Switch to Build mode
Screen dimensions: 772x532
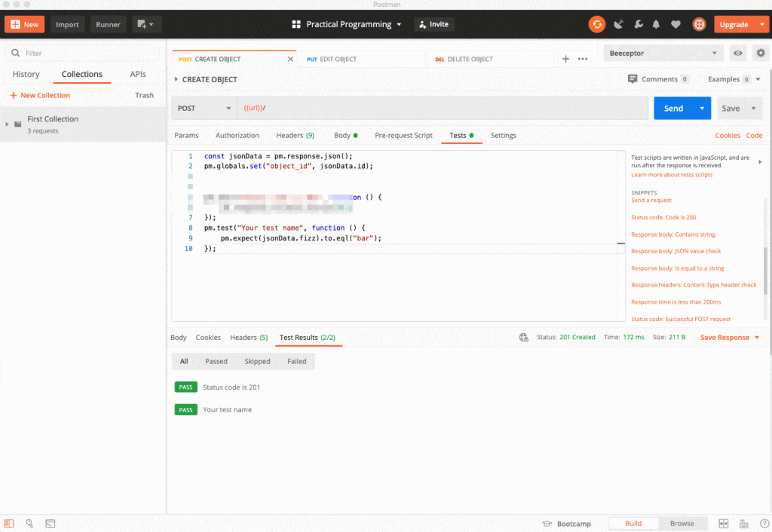[633, 523]
